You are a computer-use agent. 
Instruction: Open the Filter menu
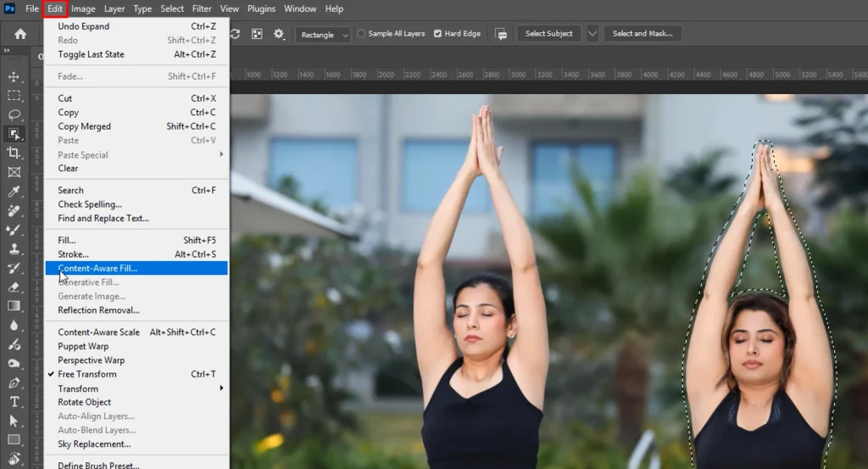202,8
